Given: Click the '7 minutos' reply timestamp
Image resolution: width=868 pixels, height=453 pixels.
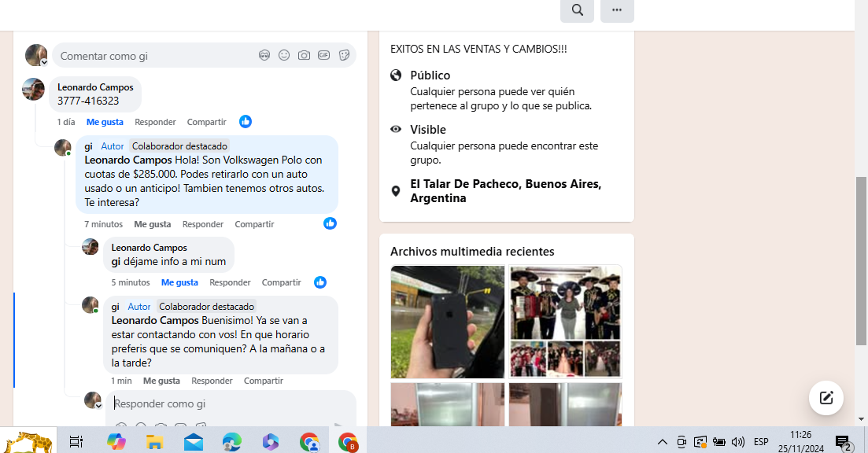Looking at the screenshot, I should (104, 224).
